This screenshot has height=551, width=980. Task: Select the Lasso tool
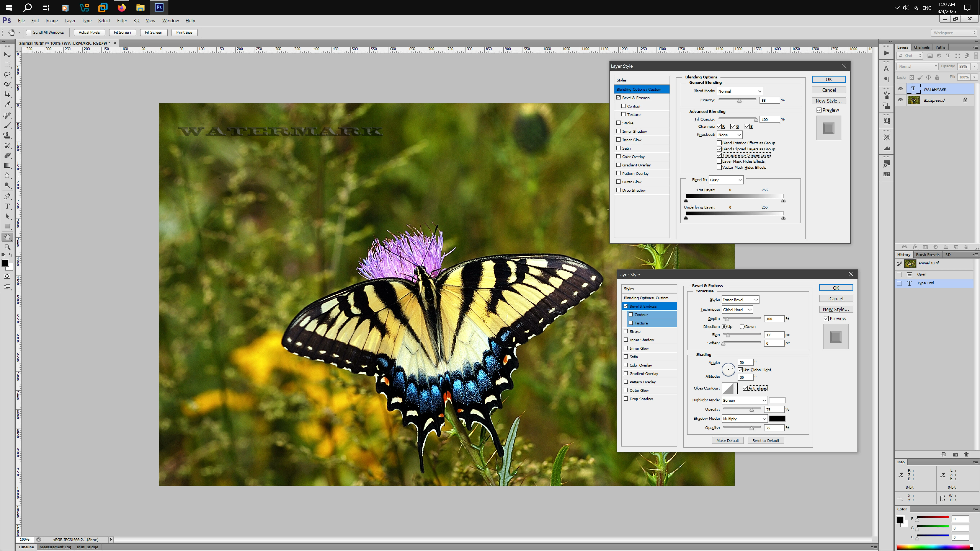(x=7, y=75)
